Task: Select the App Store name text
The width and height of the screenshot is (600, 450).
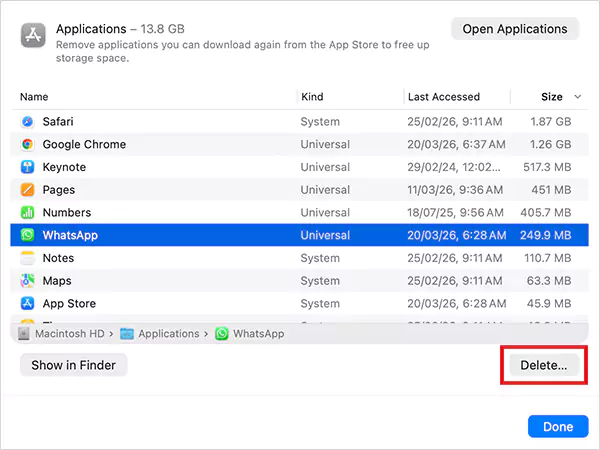Action: coord(69,304)
